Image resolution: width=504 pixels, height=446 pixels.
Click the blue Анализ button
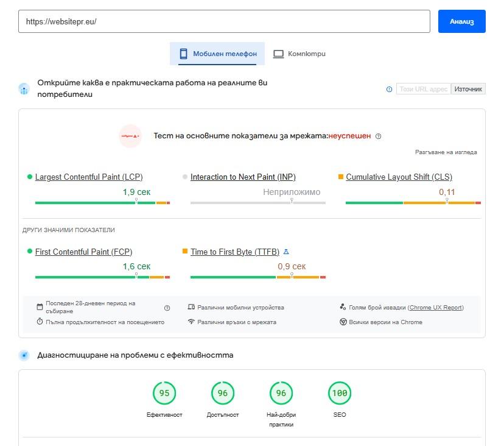tap(461, 21)
